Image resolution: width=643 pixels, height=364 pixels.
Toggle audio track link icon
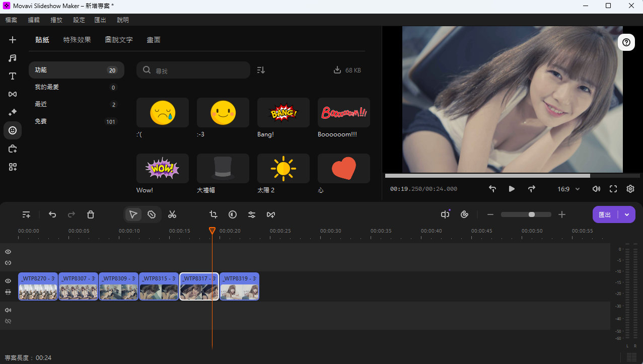click(x=8, y=321)
